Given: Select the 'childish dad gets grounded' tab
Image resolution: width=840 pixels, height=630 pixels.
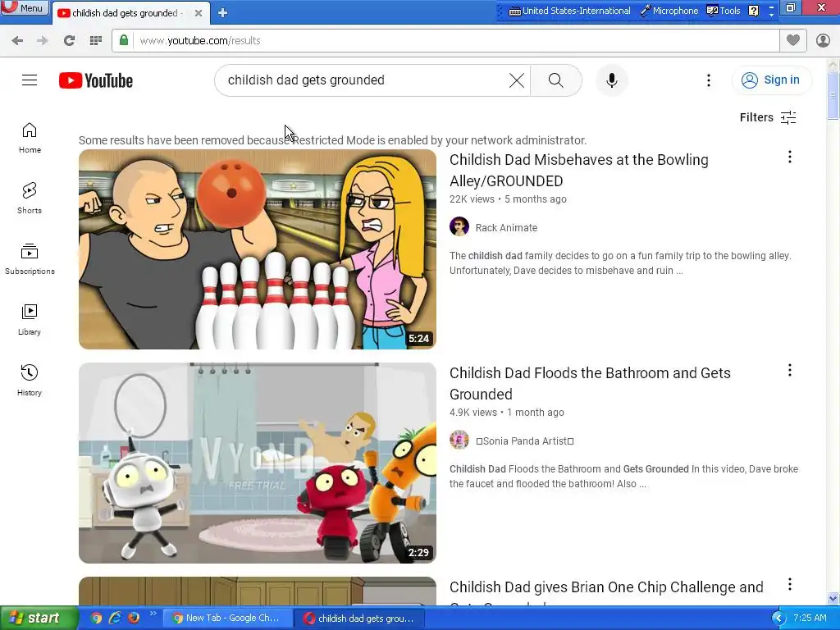Looking at the screenshot, I should tap(126, 13).
